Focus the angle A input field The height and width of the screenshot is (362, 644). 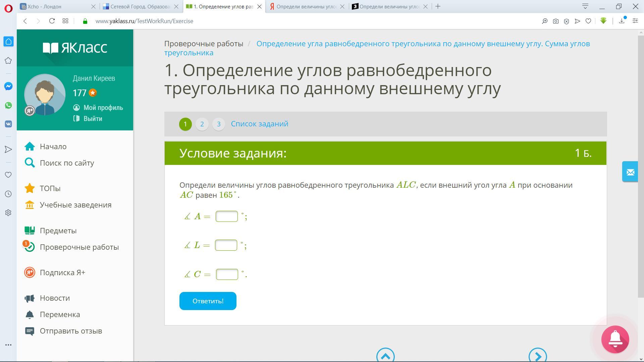tap(226, 217)
